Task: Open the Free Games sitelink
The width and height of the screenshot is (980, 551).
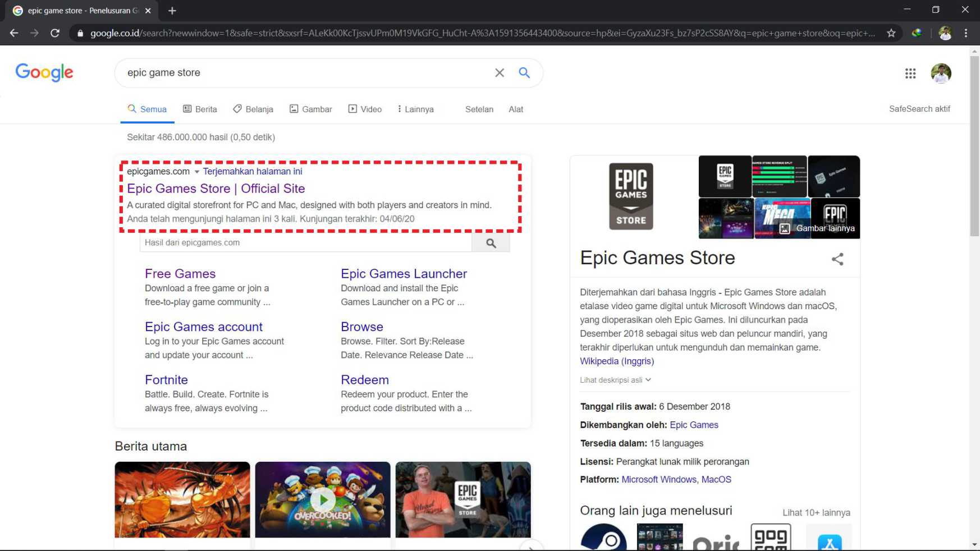Action: point(180,274)
